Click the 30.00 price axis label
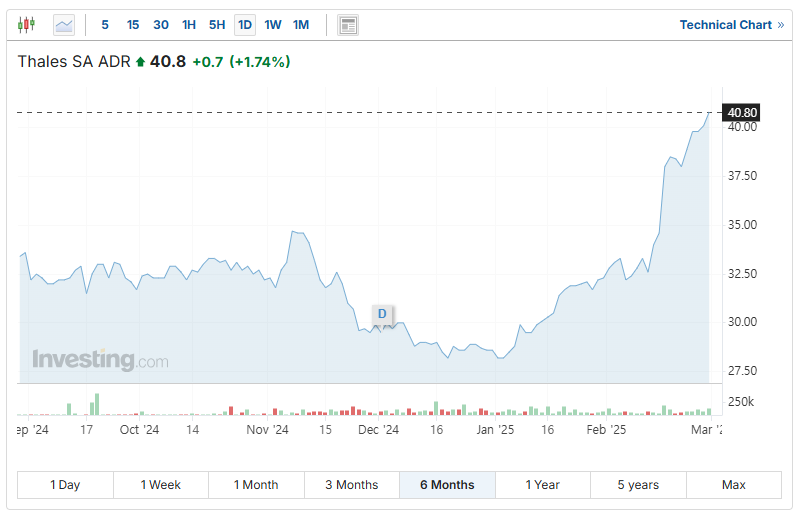This screenshot has height=515, width=798. 743,322
